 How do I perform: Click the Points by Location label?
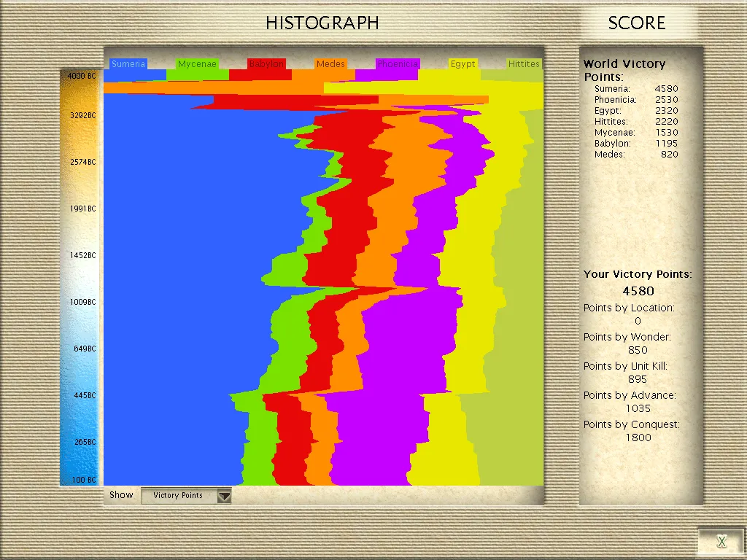coord(629,308)
